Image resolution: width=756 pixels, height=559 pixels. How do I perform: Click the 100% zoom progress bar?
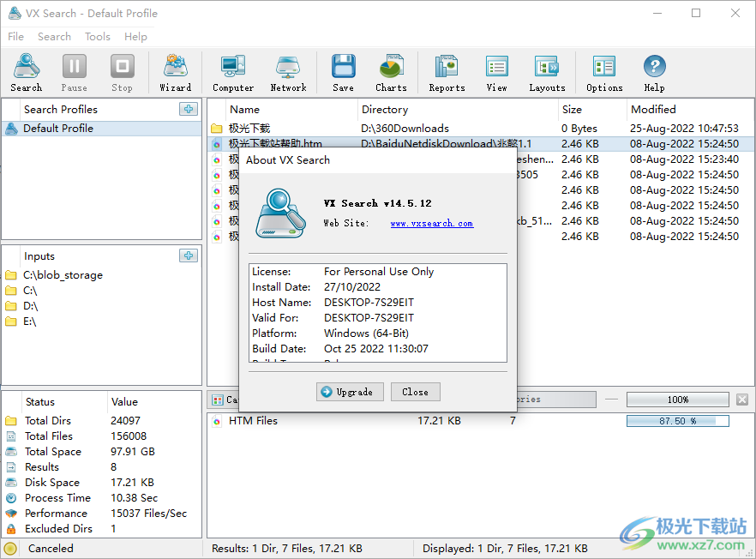(x=677, y=400)
